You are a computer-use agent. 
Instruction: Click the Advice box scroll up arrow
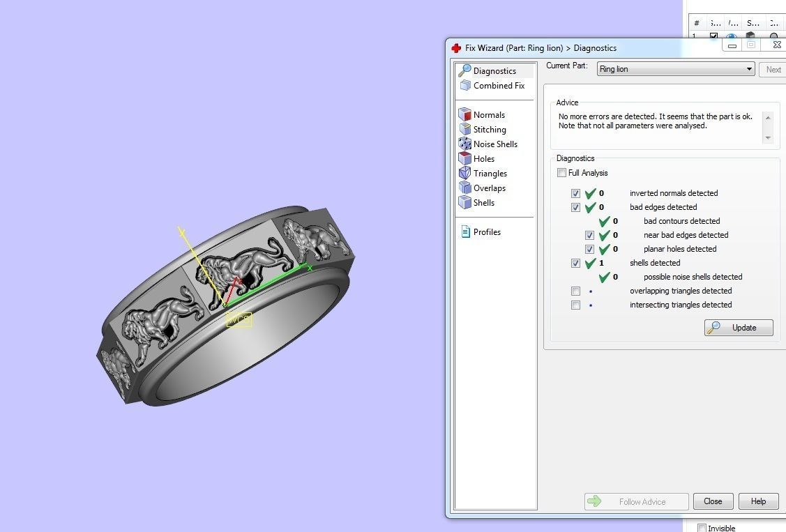click(x=768, y=117)
